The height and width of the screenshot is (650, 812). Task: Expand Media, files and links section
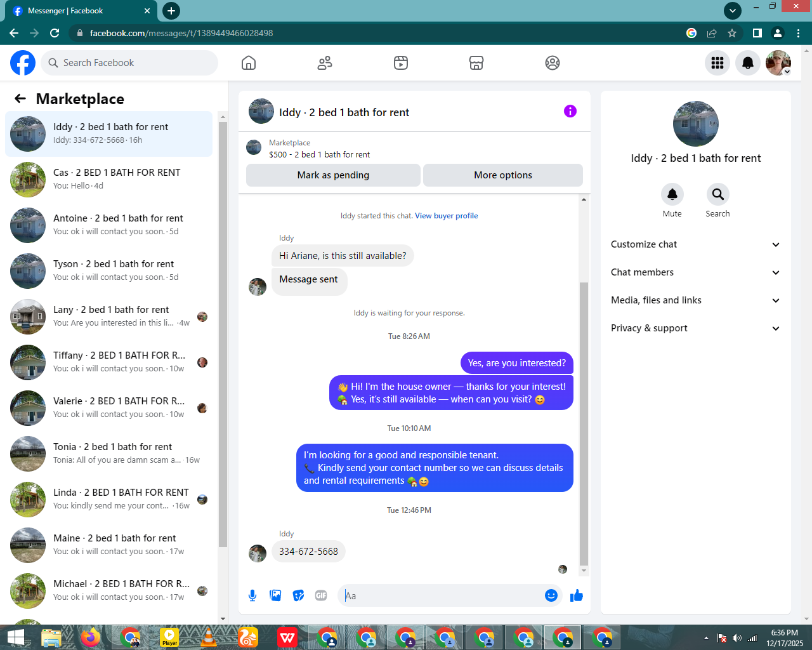[x=696, y=300]
